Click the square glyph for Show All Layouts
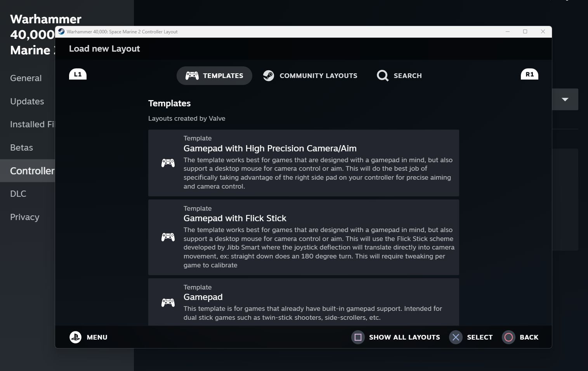Image resolution: width=588 pixels, height=371 pixels. click(x=358, y=337)
